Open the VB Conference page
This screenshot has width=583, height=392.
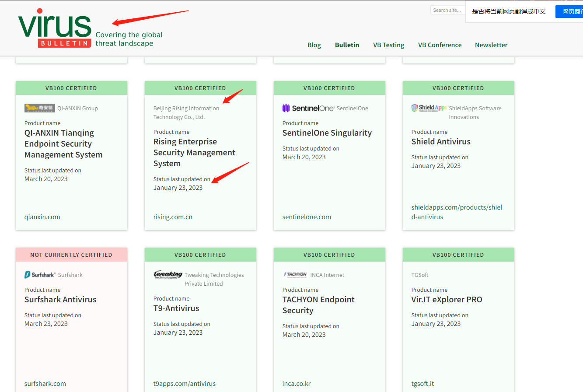tap(440, 45)
